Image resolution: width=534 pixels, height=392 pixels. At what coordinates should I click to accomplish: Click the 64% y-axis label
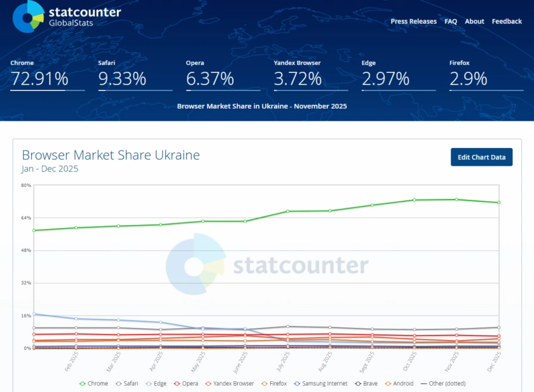coord(26,217)
